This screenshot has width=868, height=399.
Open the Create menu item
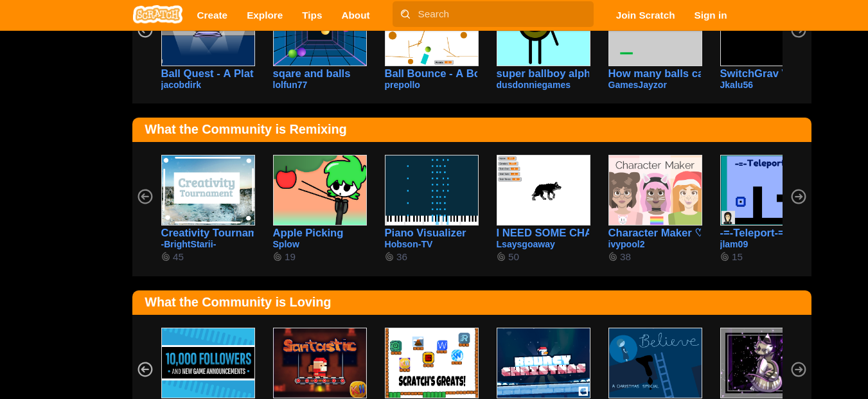tap(212, 15)
